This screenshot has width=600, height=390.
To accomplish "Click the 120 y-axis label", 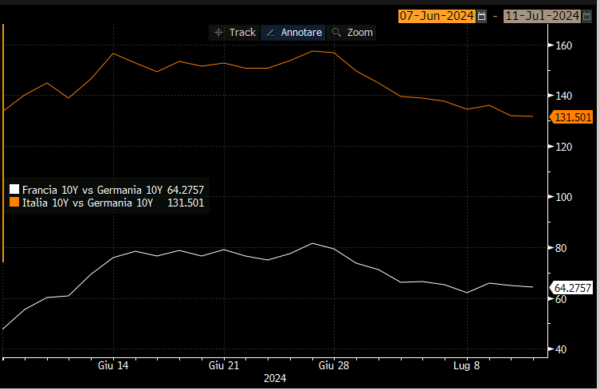I will (x=563, y=147).
